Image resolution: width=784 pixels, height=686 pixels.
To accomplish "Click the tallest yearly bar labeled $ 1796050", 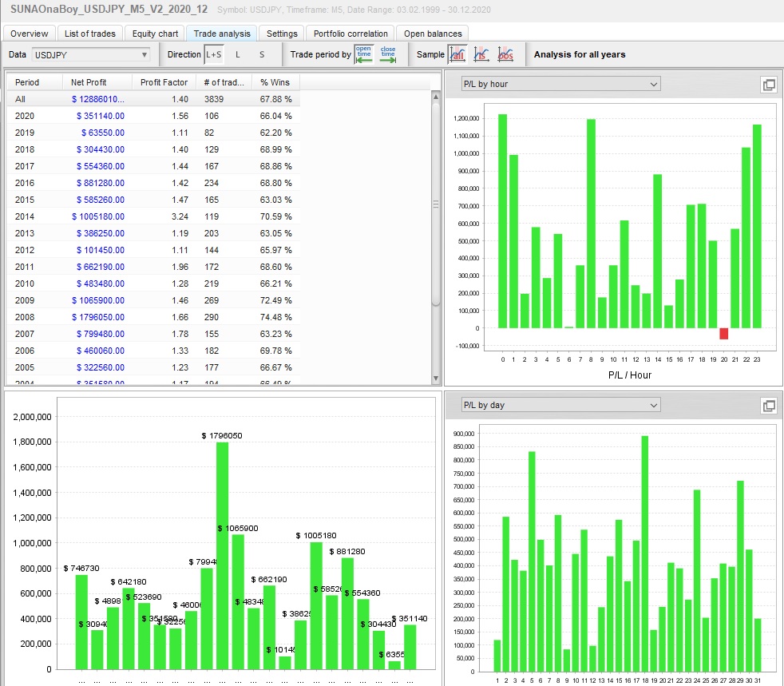I will (x=222, y=556).
